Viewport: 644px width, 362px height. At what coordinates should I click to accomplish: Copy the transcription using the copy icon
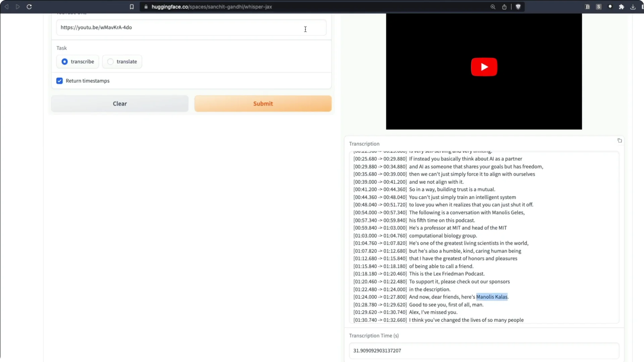click(620, 140)
